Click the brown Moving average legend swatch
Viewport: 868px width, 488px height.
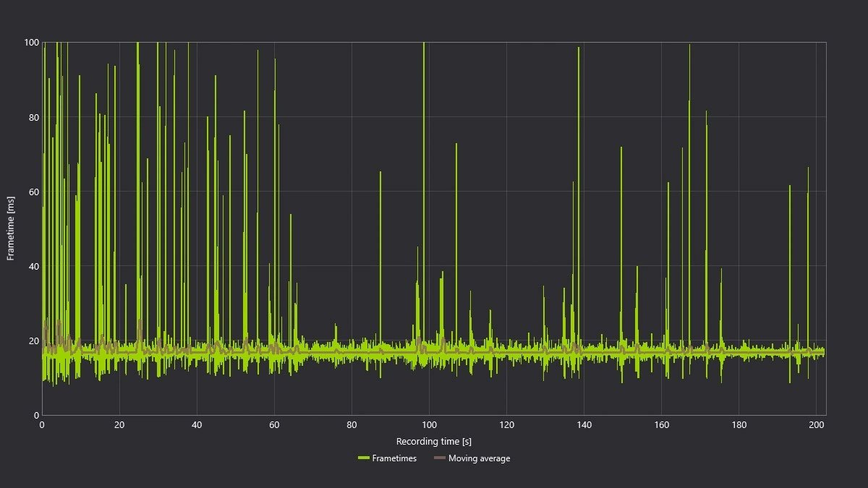click(440, 458)
